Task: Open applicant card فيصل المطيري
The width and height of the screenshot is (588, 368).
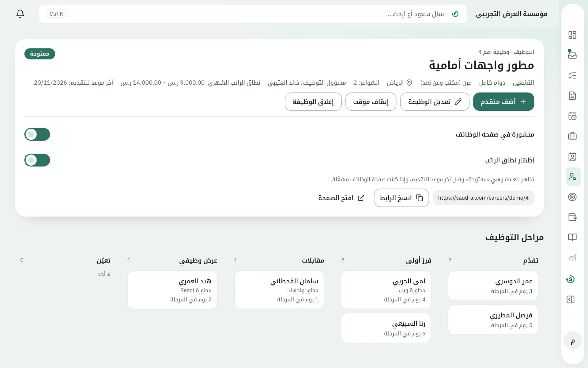Action: click(493, 320)
